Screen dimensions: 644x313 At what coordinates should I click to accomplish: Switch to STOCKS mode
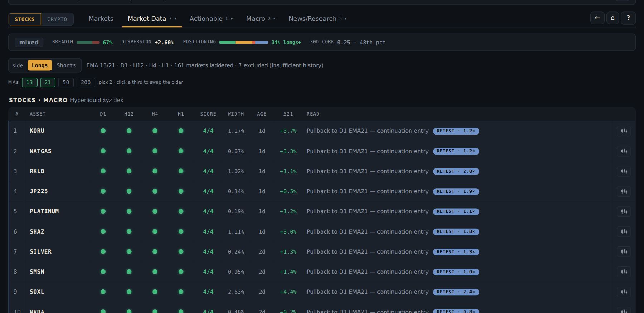25,19
